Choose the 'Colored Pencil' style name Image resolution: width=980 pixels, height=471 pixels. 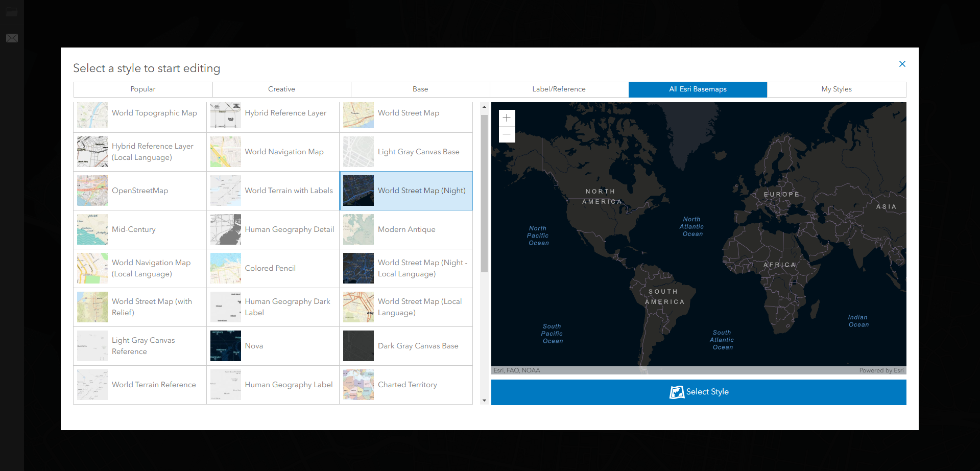[270, 268]
